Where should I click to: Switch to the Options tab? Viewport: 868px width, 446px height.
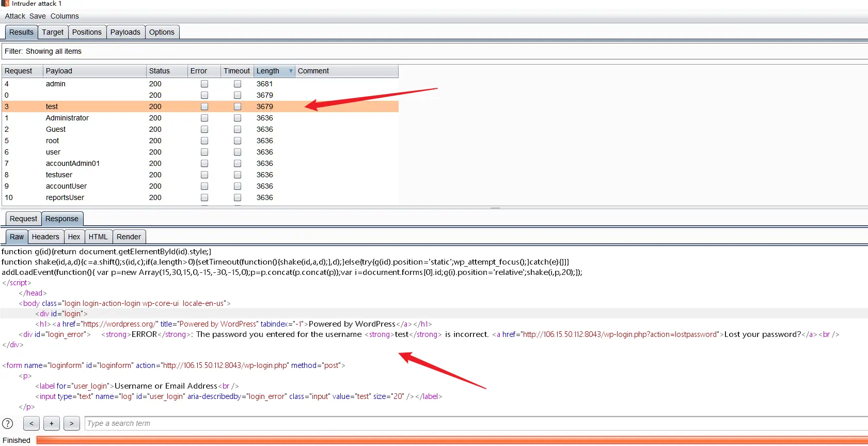(162, 32)
